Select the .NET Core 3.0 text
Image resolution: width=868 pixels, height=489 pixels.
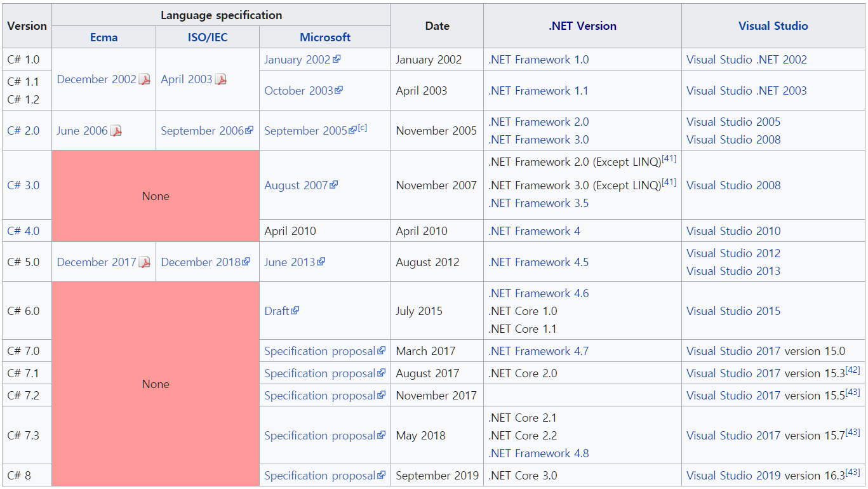(523, 476)
